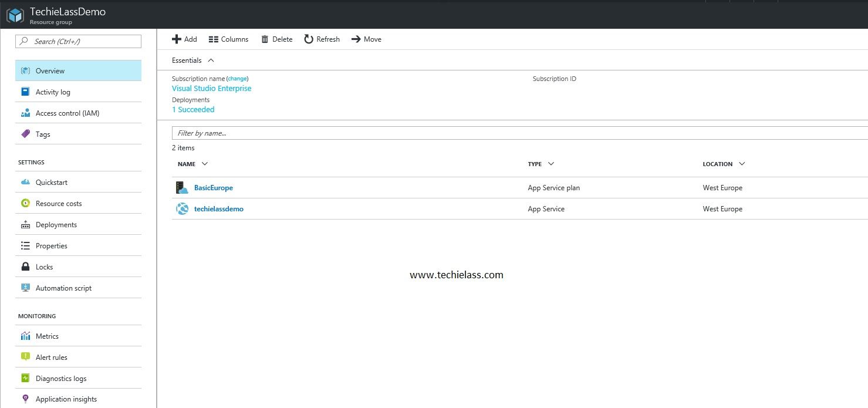Open Quickstart settings page

coord(78,182)
